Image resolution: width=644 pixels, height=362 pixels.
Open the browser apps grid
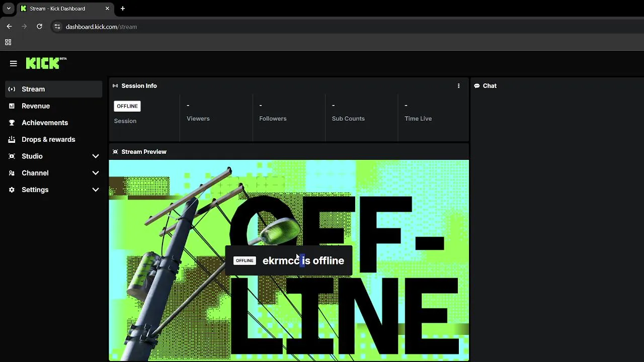click(8, 42)
